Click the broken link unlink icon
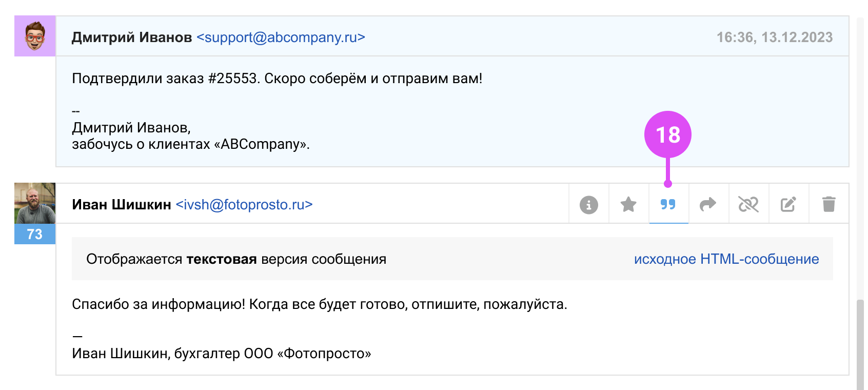The width and height of the screenshot is (868, 390). tap(748, 205)
